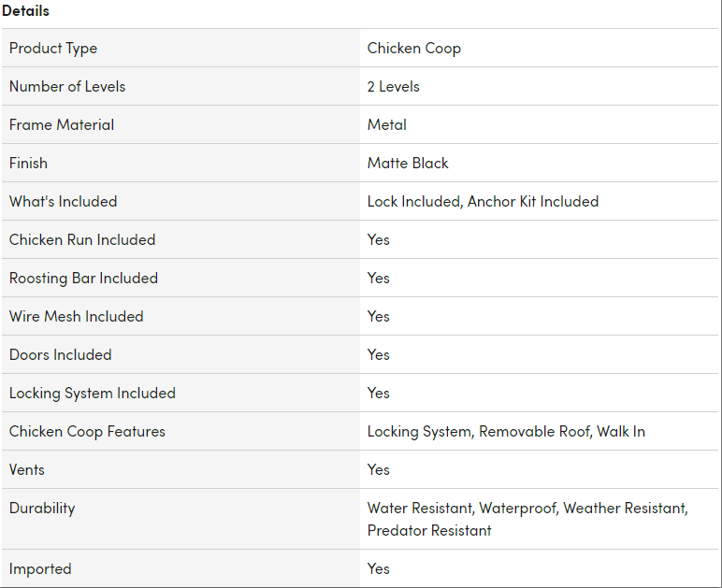
Task: Click the Details section heading
Action: [x=25, y=11]
